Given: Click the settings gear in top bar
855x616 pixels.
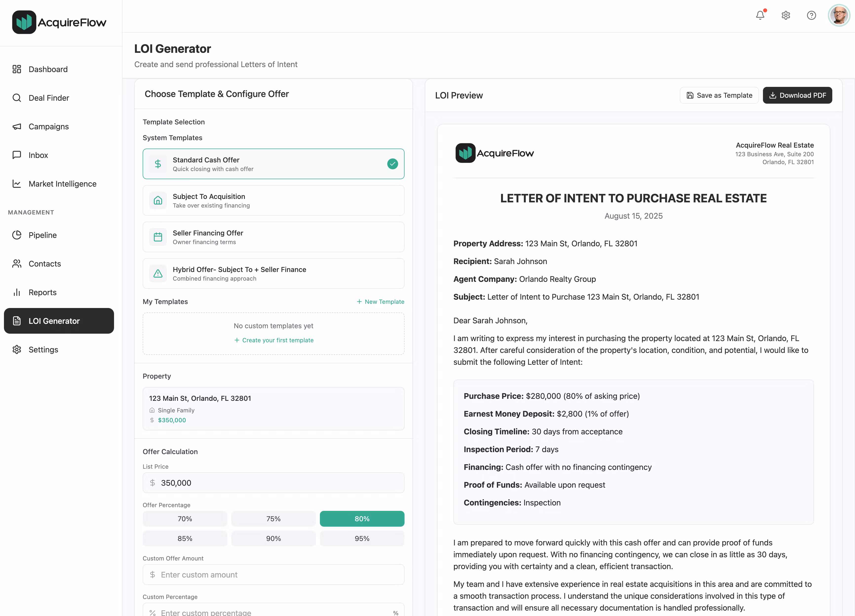Looking at the screenshot, I should 786,16.
